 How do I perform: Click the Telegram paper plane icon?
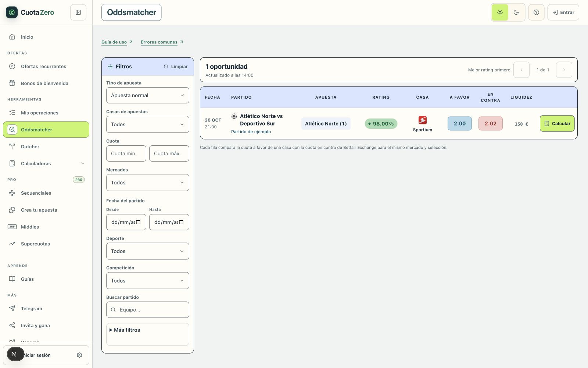[12, 308]
